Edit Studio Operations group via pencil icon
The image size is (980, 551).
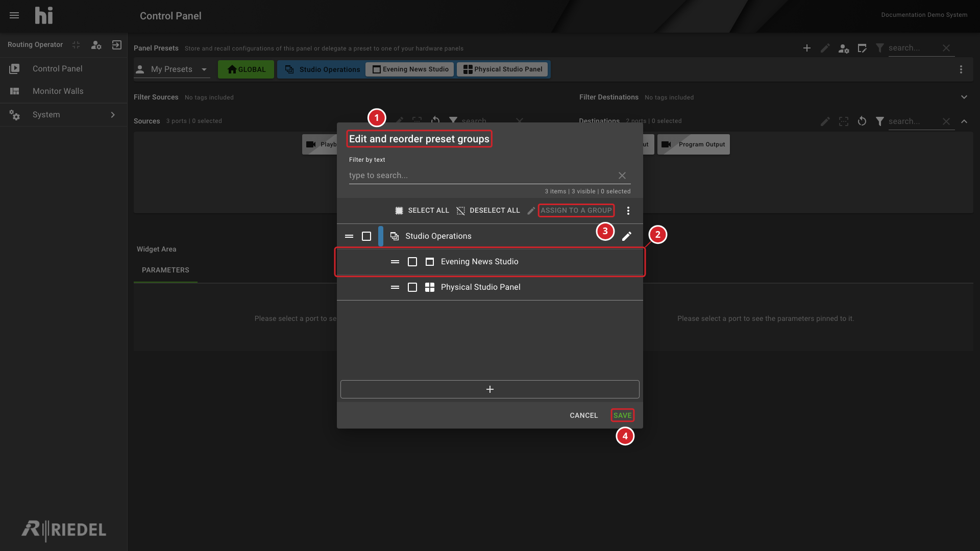(x=627, y=236)
